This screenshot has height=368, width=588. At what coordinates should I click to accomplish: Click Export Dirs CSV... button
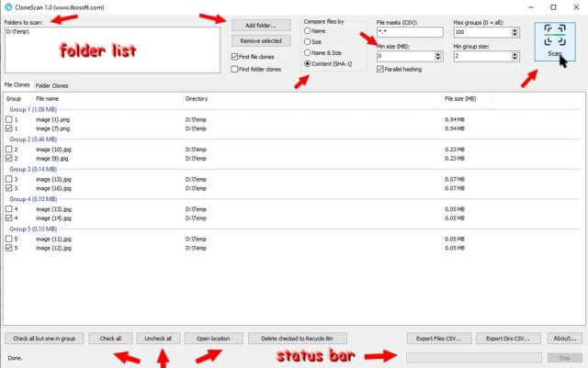coord(508,339)
